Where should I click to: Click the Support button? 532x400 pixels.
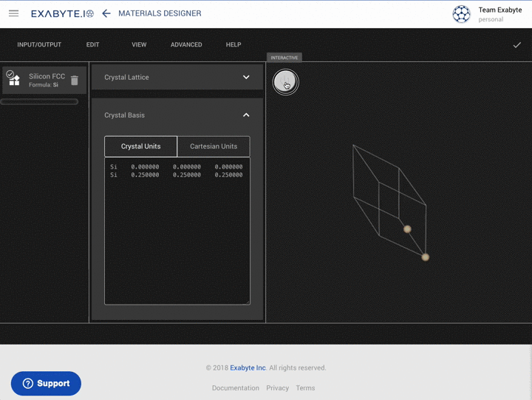coord(46,383)
